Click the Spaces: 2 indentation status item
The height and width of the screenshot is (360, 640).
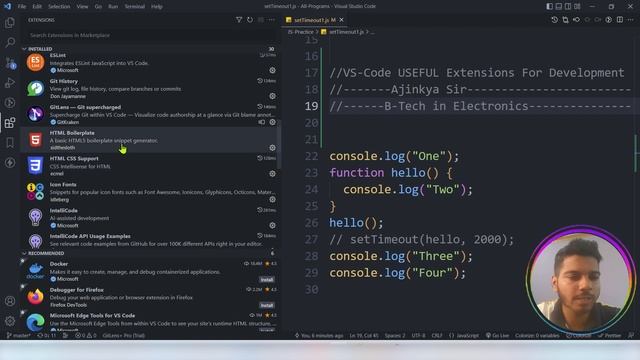tap(395, 336)
